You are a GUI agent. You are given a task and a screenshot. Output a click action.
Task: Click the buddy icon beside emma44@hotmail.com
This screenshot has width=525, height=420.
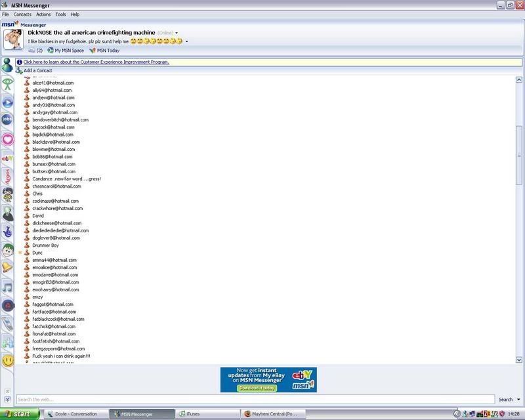[27, 260]
